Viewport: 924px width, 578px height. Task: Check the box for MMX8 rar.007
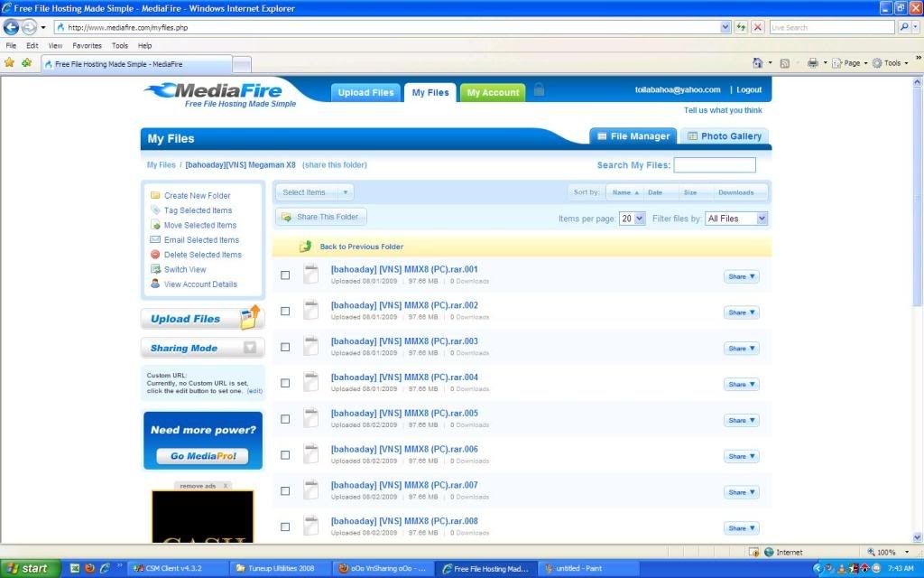tap(285, 490)
